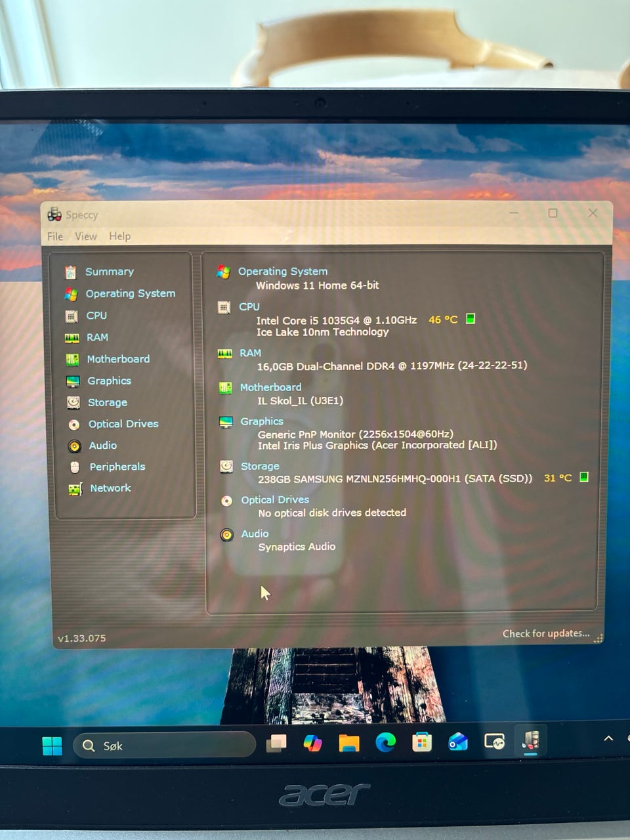Open Optical Drives in the sidebar
The height and width of the screenshot is (840, 630).
tap(123, 424)
